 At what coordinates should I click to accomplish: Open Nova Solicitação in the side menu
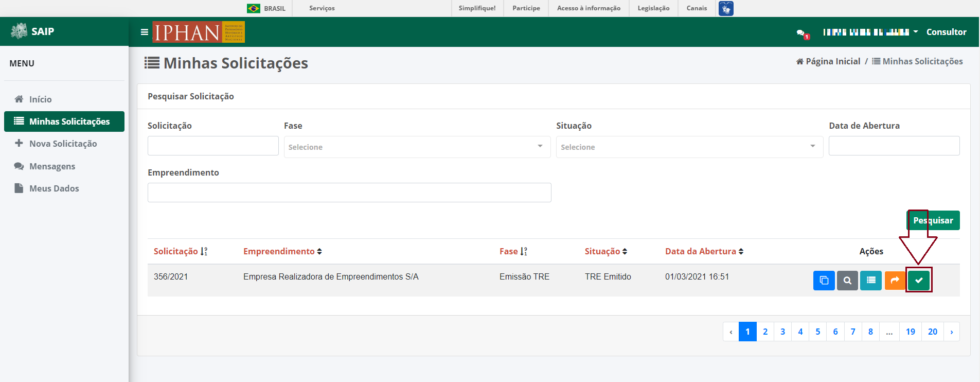(64, 144)
